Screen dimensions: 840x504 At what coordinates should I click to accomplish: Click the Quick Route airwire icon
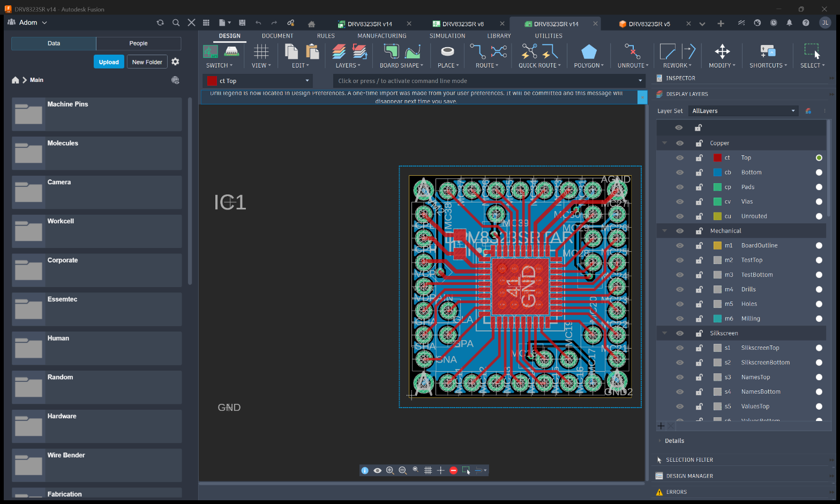(529, 51)
